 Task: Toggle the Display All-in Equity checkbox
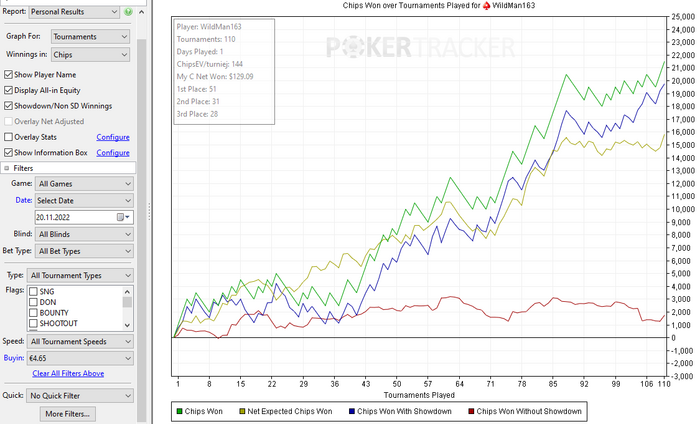click(x=8, y=90)
